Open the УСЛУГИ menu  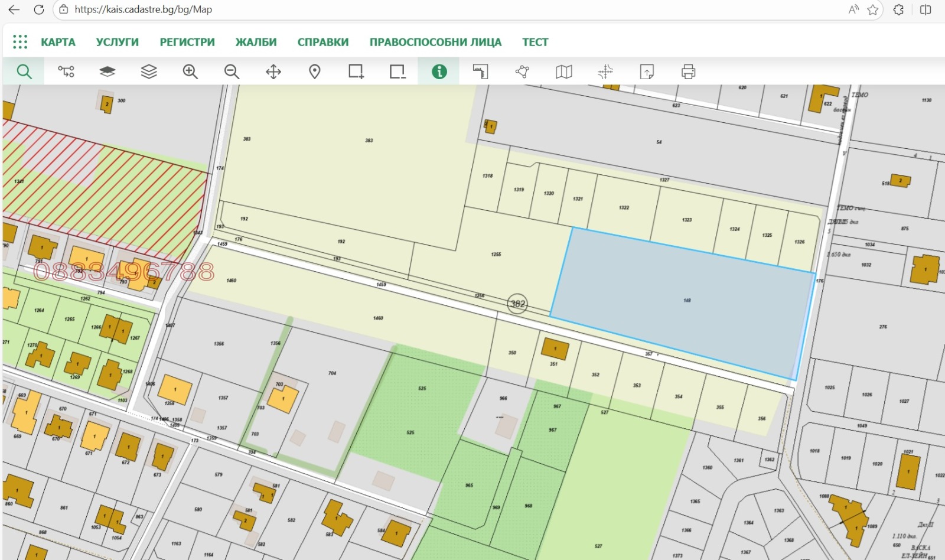[x=118, y=43]
